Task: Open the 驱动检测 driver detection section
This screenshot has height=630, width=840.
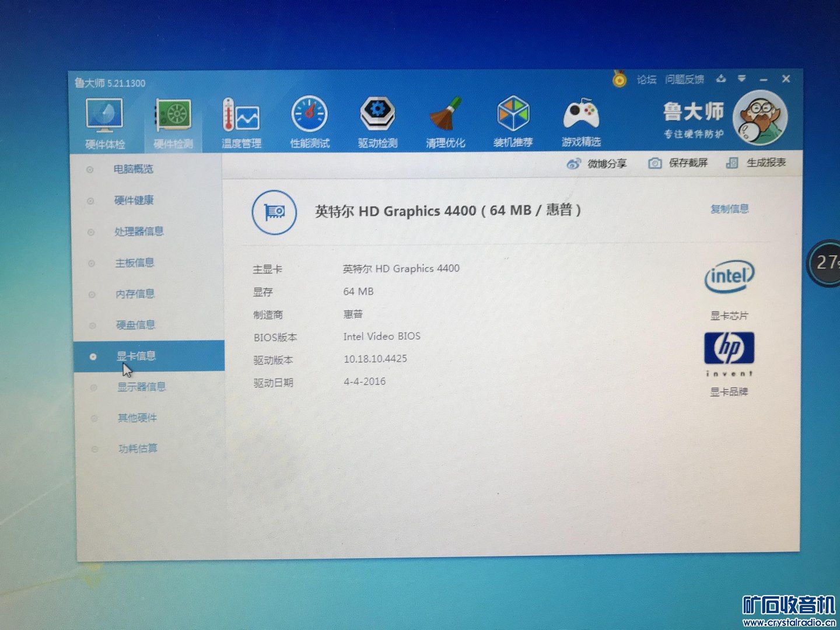Action: (x=377, y=122)
